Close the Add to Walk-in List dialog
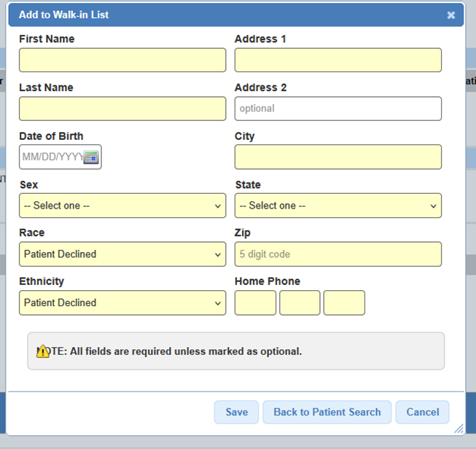The height and width of the screenshot is (449, 476). 451,15
